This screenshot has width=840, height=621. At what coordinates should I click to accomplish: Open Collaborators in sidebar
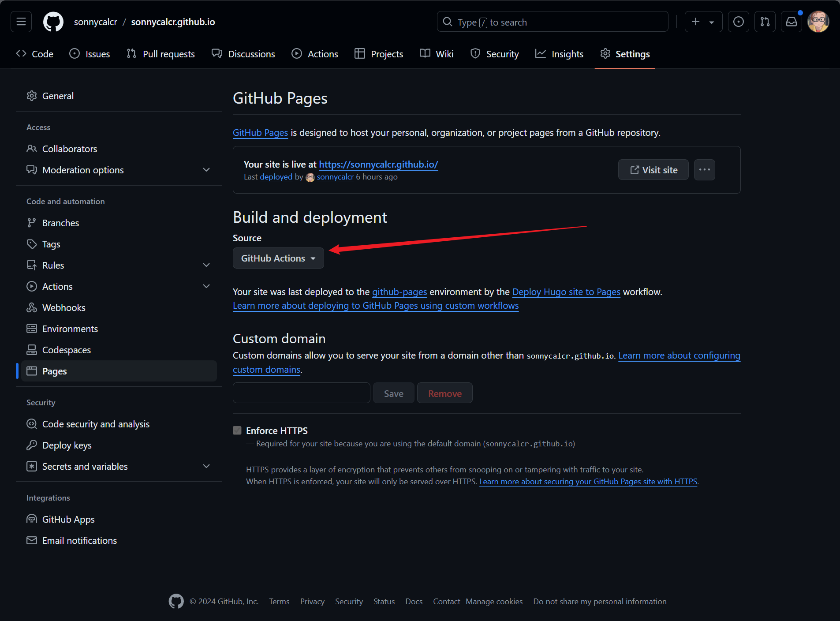click(119, 149)
